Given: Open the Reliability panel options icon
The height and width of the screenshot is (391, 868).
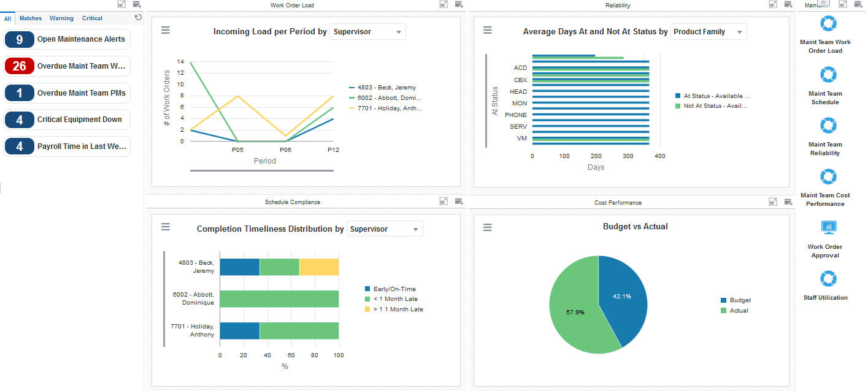Looking at the screenshot, I should (788, 4).
